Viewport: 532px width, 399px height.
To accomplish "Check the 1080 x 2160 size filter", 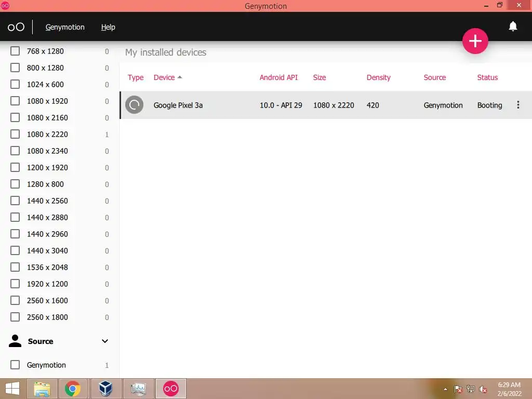I will click(15, 117).
